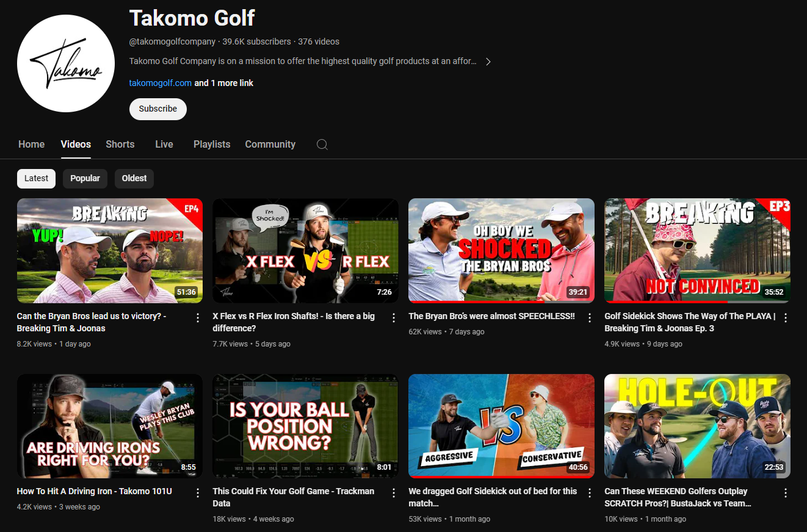Open options menu on the Trackman Data video

pyautogui.click(x=393, y=492)
